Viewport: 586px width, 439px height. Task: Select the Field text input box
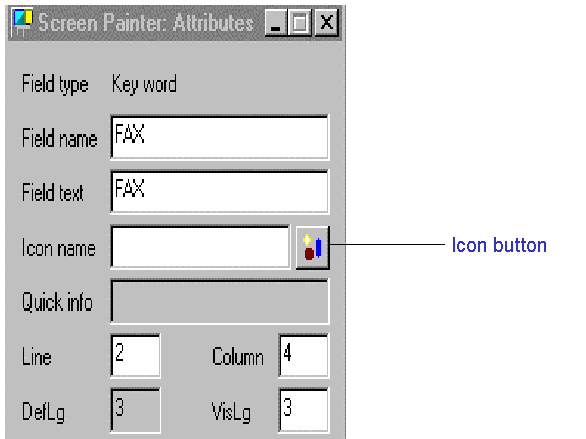220,192
